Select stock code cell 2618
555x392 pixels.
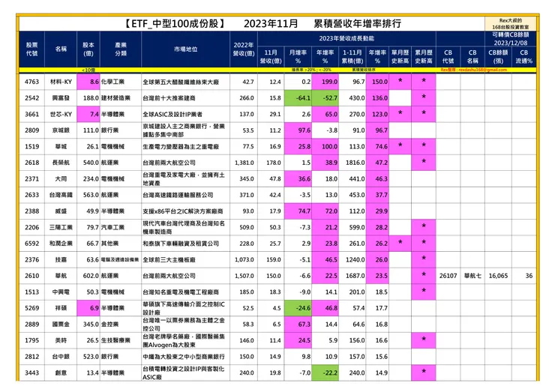coord(31,163)
